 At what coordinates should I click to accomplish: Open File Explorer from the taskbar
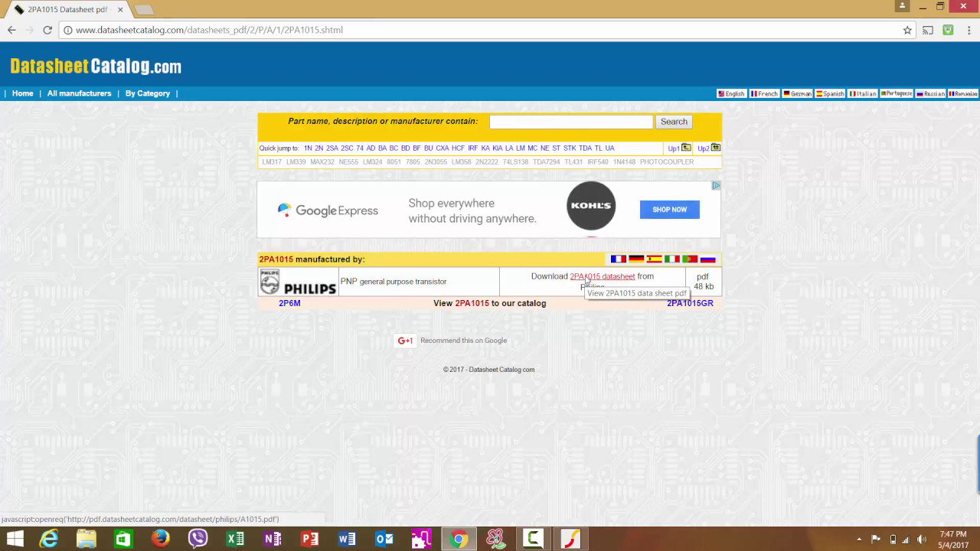86,539
